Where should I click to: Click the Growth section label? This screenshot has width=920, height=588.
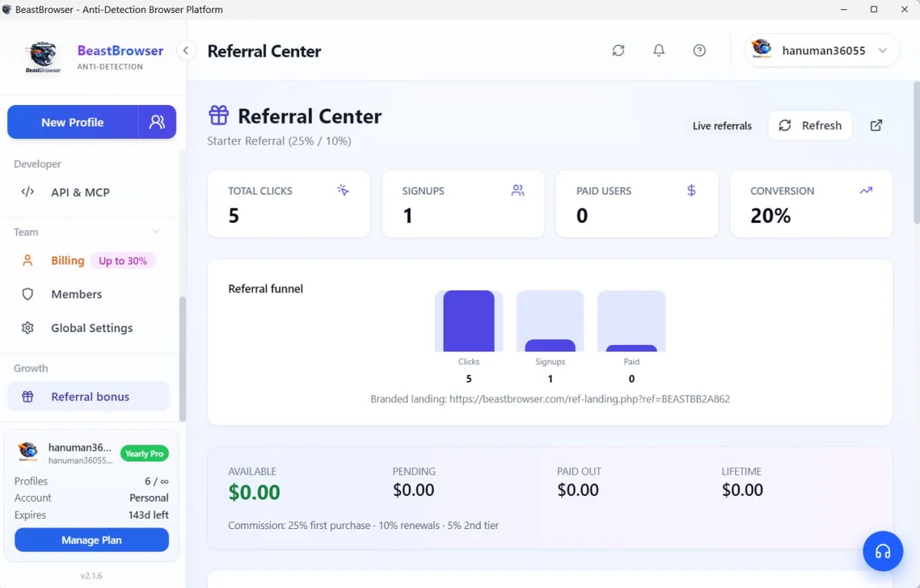(31, 368)
